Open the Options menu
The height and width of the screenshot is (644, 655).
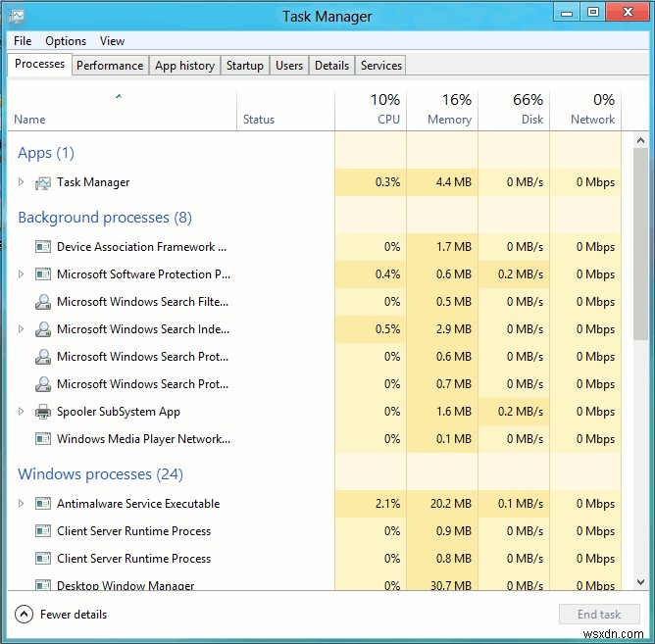click(66, 41)
